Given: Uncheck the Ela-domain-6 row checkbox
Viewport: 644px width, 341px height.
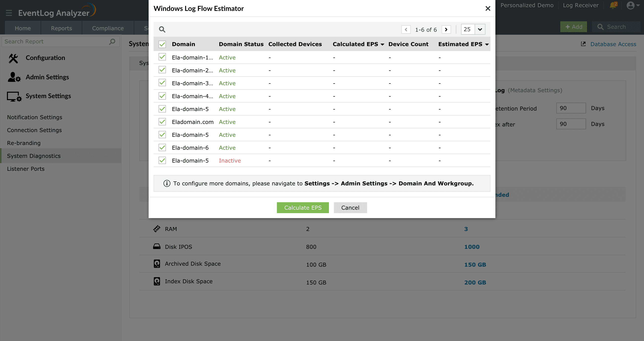Looking at the screenshot, I should pyautogui.click(x=162, y=148).
